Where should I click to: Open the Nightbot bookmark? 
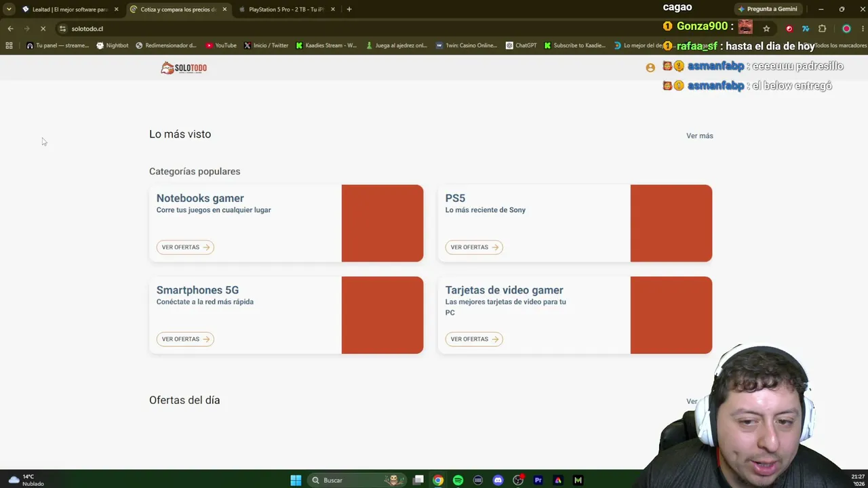coord(113,45)
